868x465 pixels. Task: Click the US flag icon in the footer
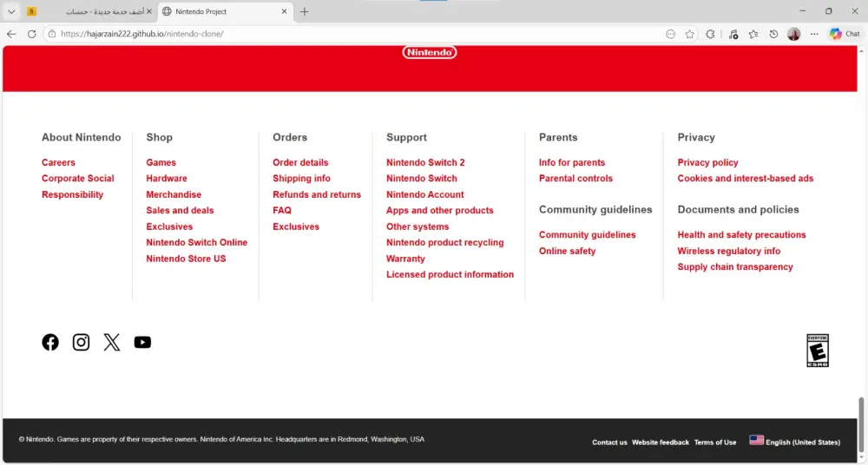click(x=756, y=440)
